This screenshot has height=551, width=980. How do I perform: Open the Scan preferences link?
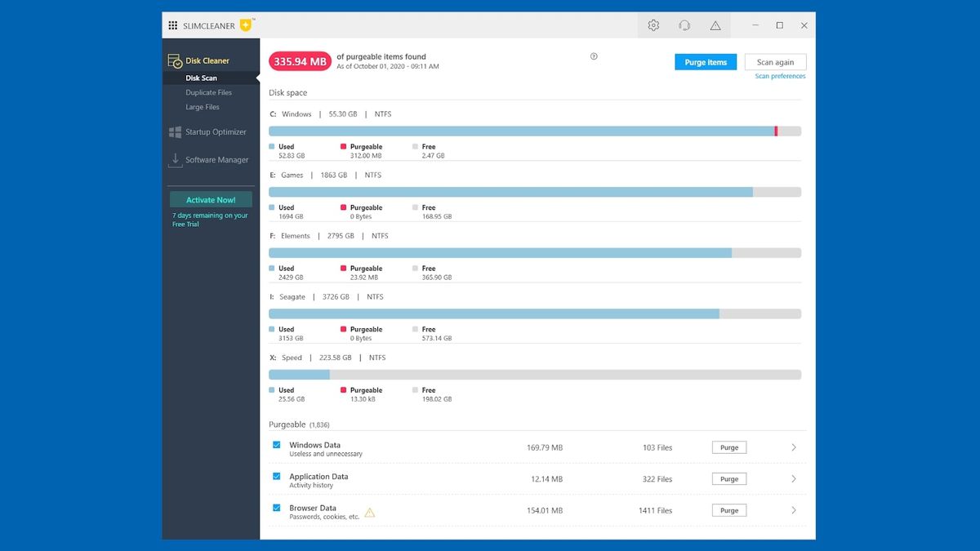click(x=780, y=76)
